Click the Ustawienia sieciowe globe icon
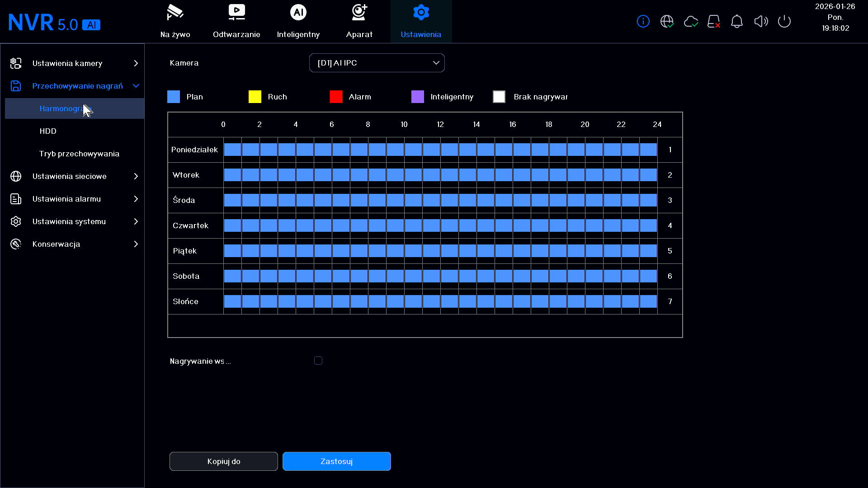The height and width of the screenshot is (488, 868). 16,176
